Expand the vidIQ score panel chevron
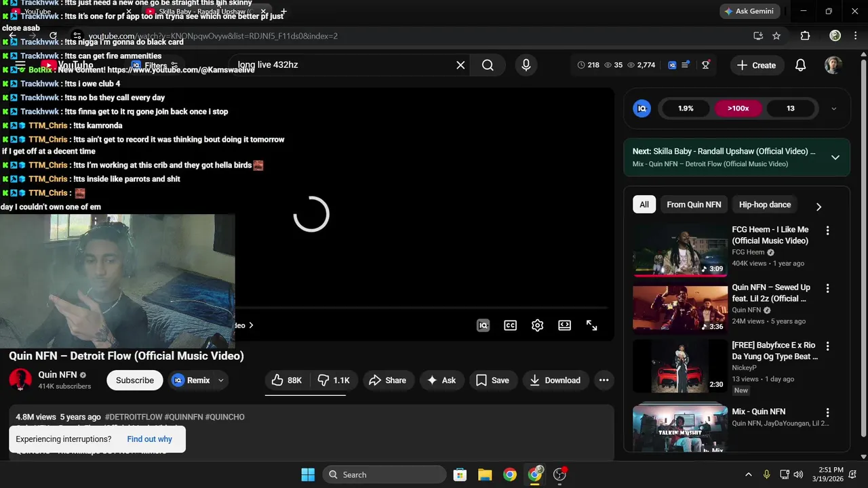This screenshot has width=868, height=488. (x=833, y=108)
